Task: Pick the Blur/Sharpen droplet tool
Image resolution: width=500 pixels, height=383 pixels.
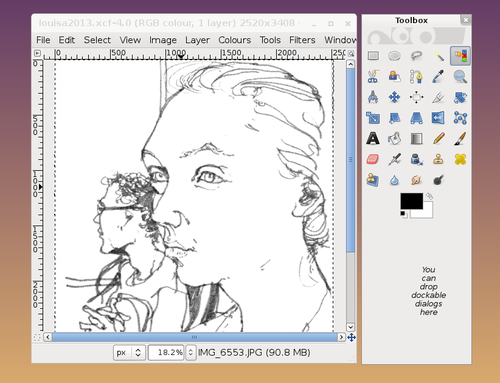Action: [x=394, y=180]
